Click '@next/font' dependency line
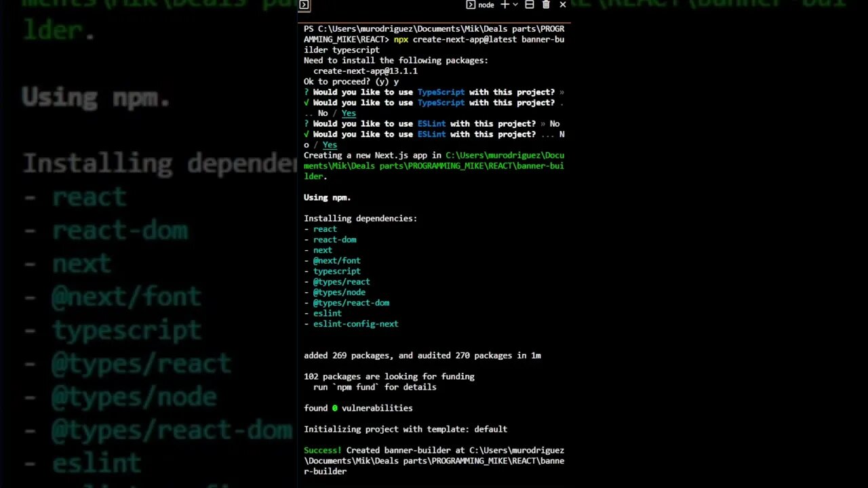The width and height of the screenshot is (868, 488). (332, 261)
